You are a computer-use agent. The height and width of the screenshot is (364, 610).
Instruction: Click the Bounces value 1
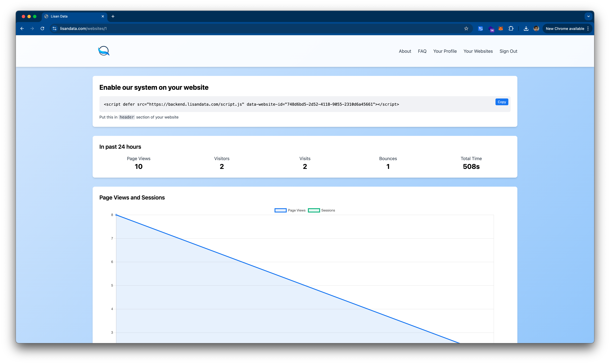tap(388, 166)
